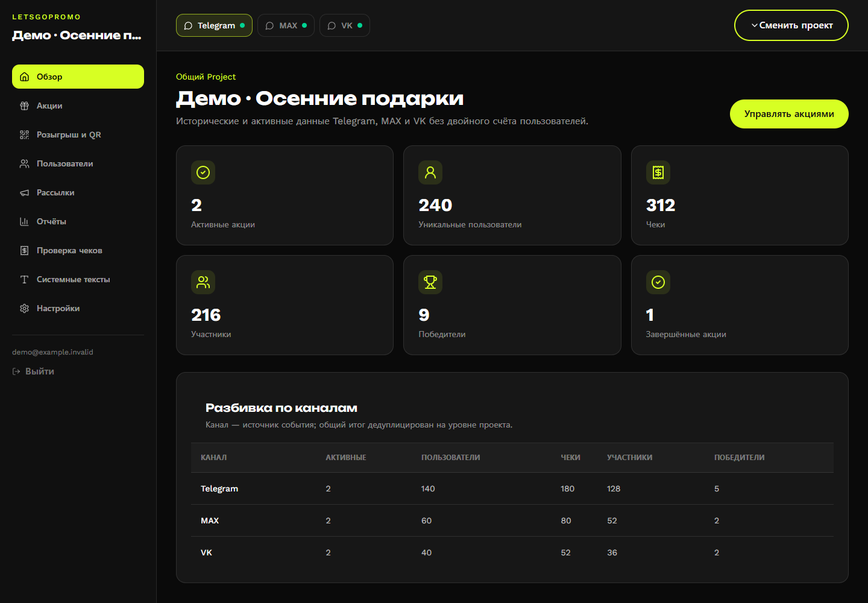Image resolution: width=868 pixels, height=603 pixels.
Task: Click the Демо · Осенние п... project title in sidebar
Action: (77, 35)
